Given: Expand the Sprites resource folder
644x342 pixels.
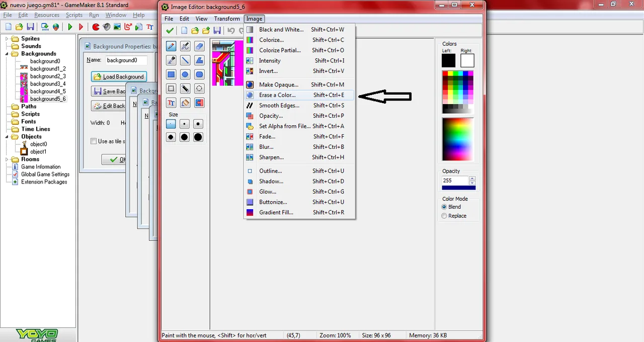Looking at the screenshot, I should coord(8,39).
